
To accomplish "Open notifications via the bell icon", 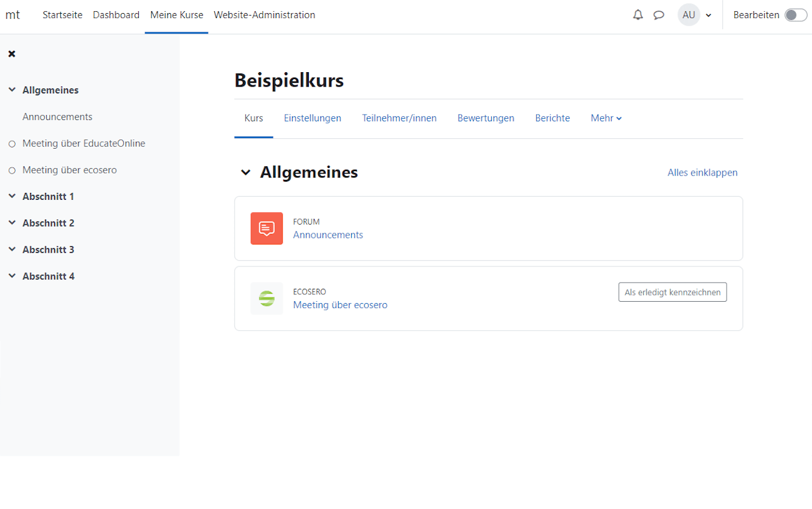I will coord(637,14).
